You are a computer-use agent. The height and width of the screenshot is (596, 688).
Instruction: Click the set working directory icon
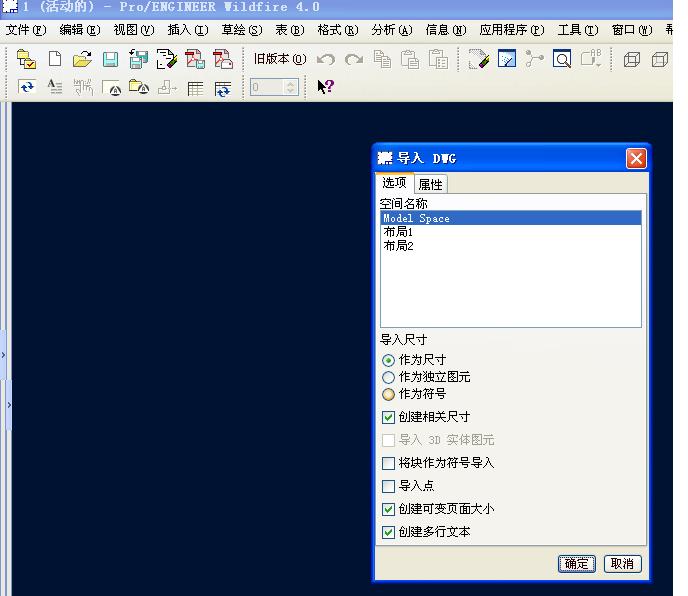(26, 59)
